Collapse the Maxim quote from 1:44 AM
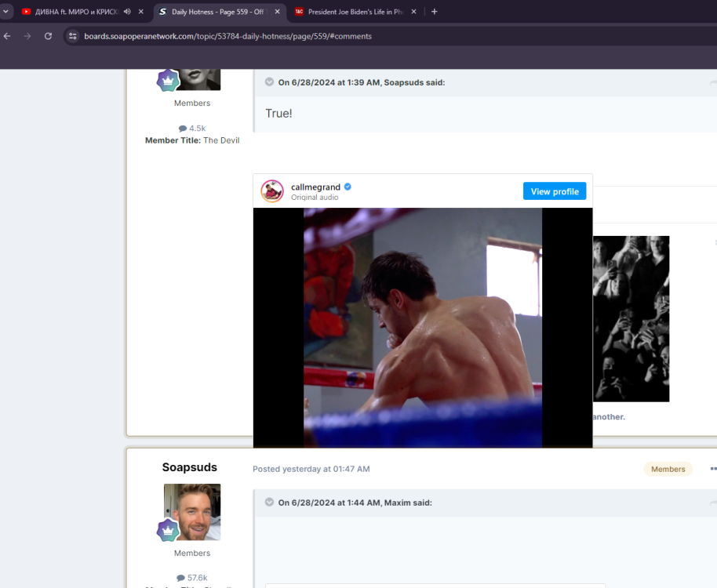 (x=269, y=503)
